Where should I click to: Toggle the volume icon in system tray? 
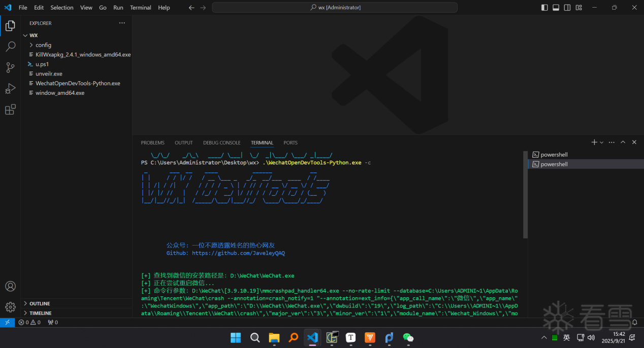[x=591, y=337]
